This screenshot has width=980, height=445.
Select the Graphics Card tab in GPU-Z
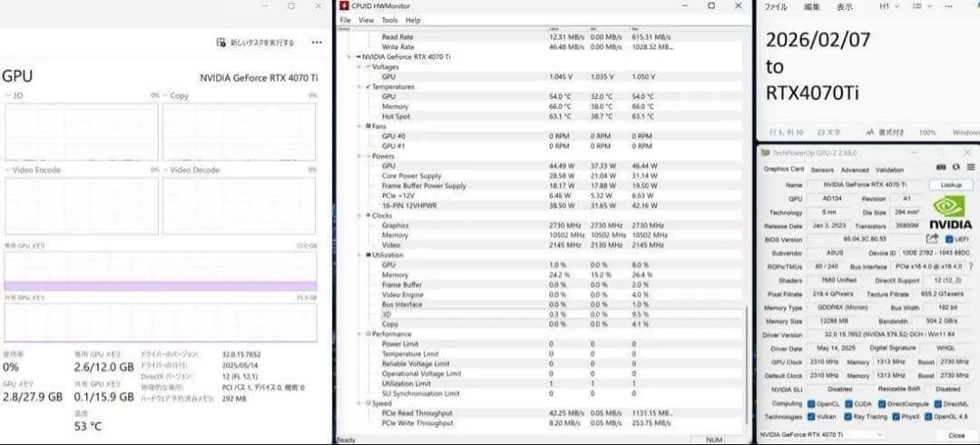(x=783, y=169)
